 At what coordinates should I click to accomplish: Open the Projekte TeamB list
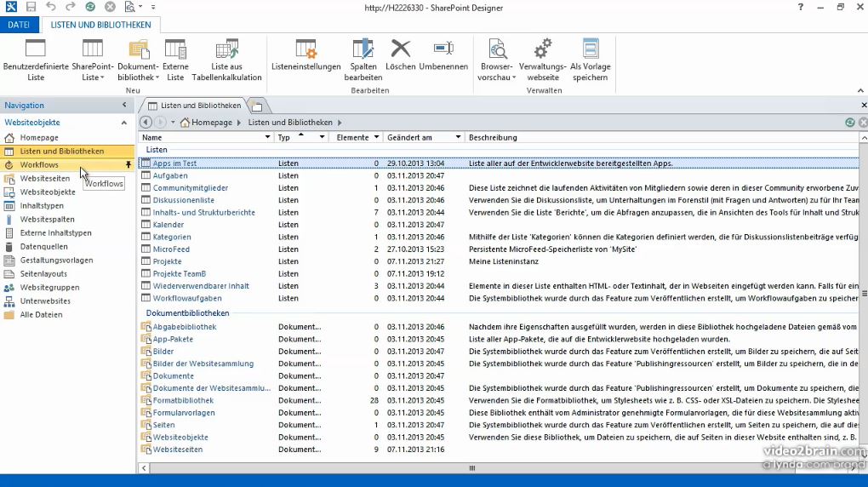180,273
